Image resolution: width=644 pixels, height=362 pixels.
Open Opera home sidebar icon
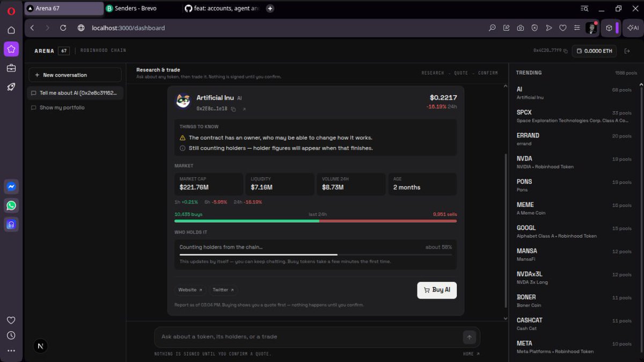[x=11, y=30]
